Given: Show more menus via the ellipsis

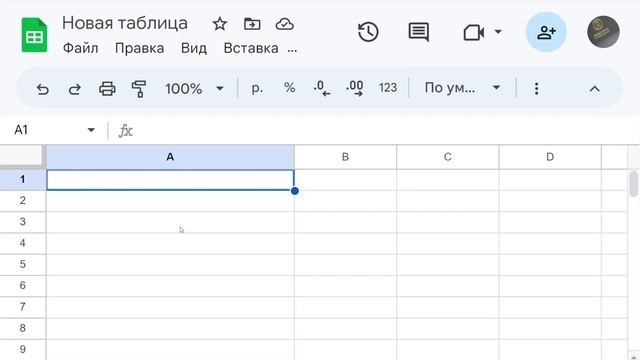Looking at the screenshot, I should point(292,50).
